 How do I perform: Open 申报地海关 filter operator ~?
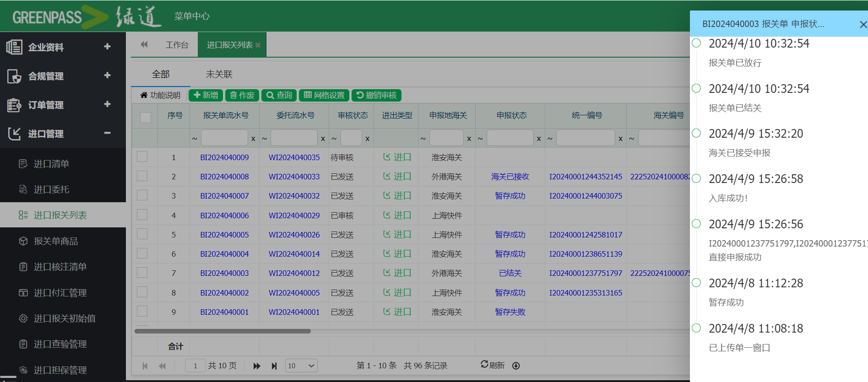pyautogui.click(x=423, y=139)
